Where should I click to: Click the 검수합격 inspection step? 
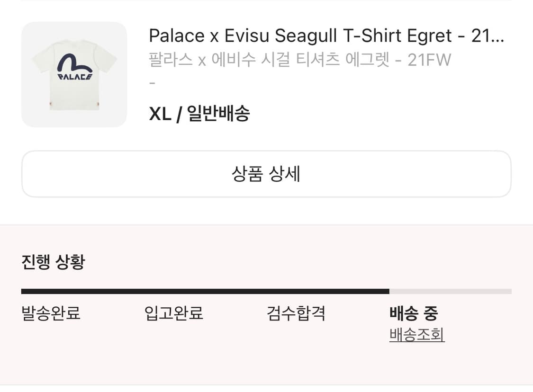pos(295,313)
